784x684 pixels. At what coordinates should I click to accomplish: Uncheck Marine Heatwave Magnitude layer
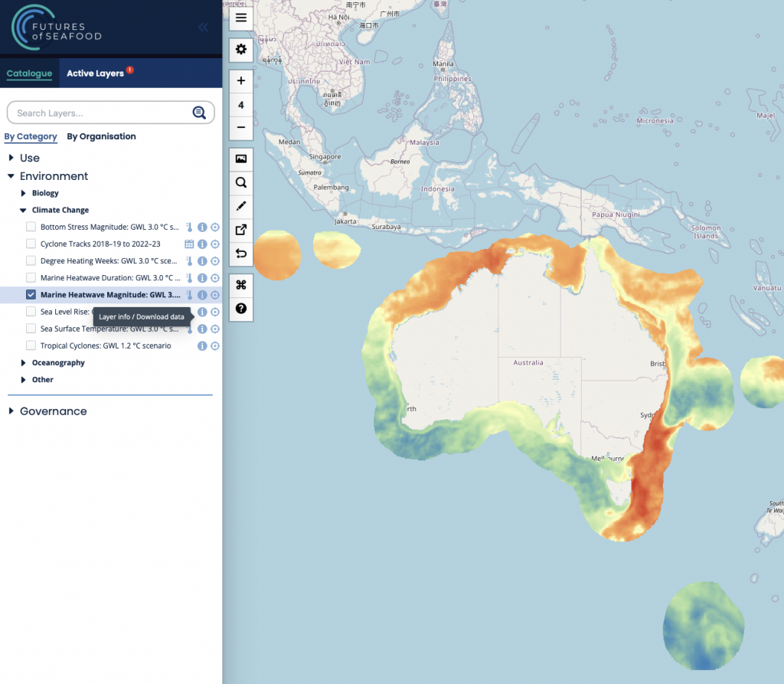(31, 295)
